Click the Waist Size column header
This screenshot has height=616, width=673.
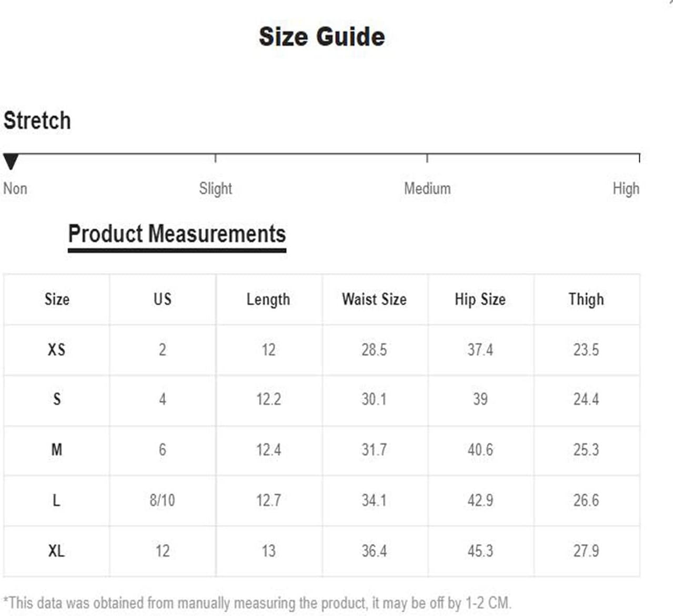point(374,299)
